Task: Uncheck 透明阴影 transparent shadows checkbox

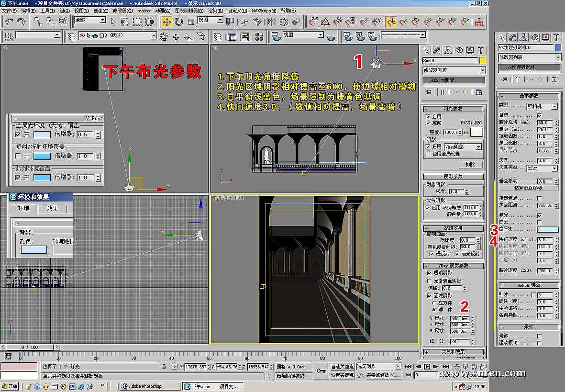Action: (429, 272)
